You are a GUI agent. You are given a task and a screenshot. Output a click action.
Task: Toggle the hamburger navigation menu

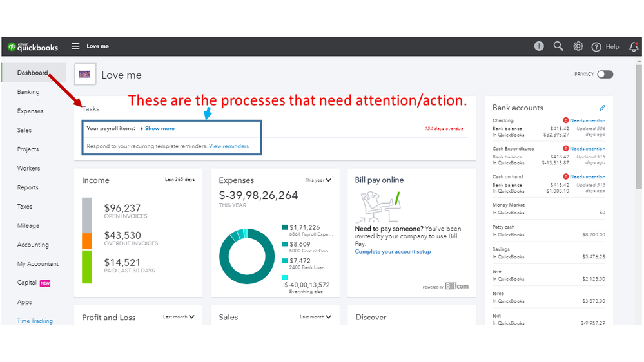(x=75, y=46)
